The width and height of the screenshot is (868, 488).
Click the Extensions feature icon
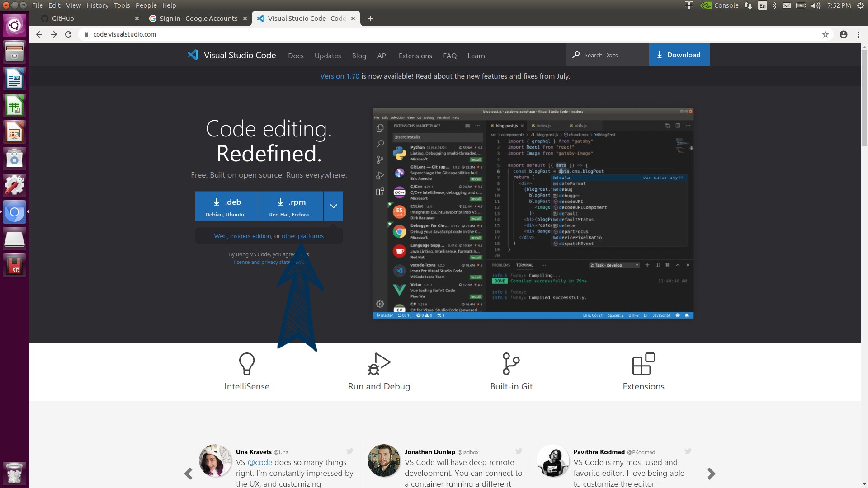pos(643,364)
